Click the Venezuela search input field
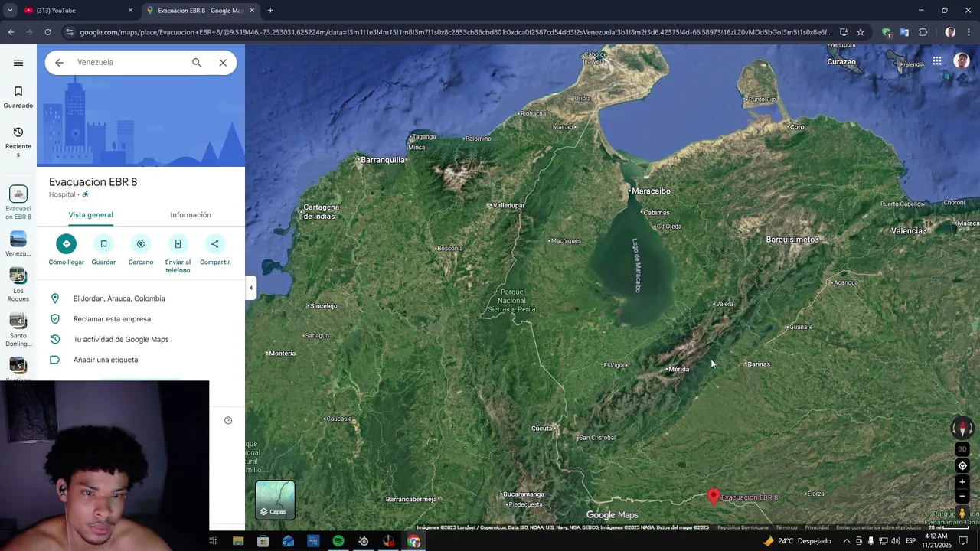The width and height of the screenshot is (980, 551). [130, 63]
